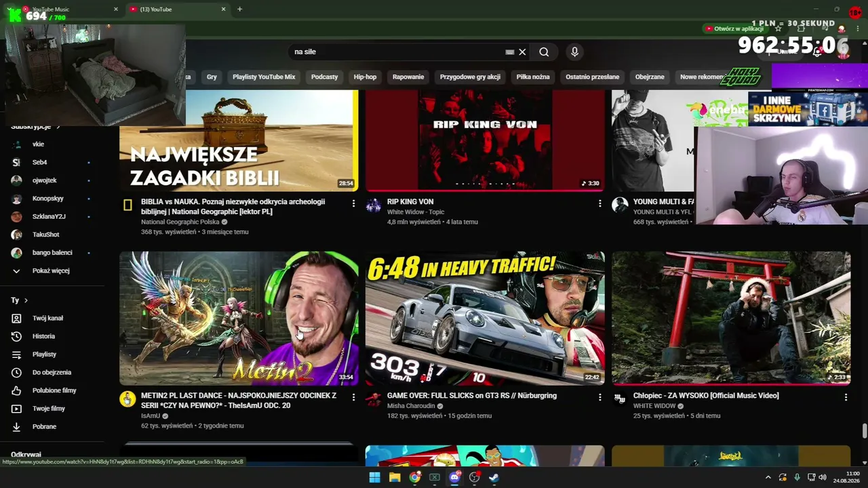The height and width of the screenshot is (488, 868).
Task: Open a new browser tab
Action: 239,9
